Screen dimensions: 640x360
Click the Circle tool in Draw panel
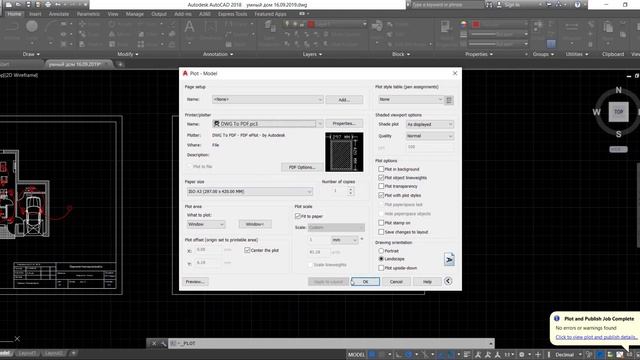(31, 27)
